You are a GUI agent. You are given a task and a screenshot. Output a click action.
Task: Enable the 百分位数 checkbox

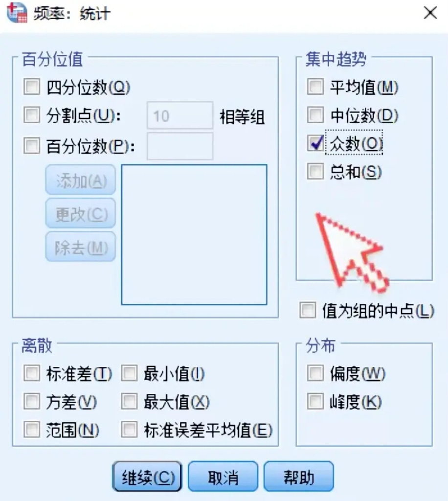click(31, 145)
